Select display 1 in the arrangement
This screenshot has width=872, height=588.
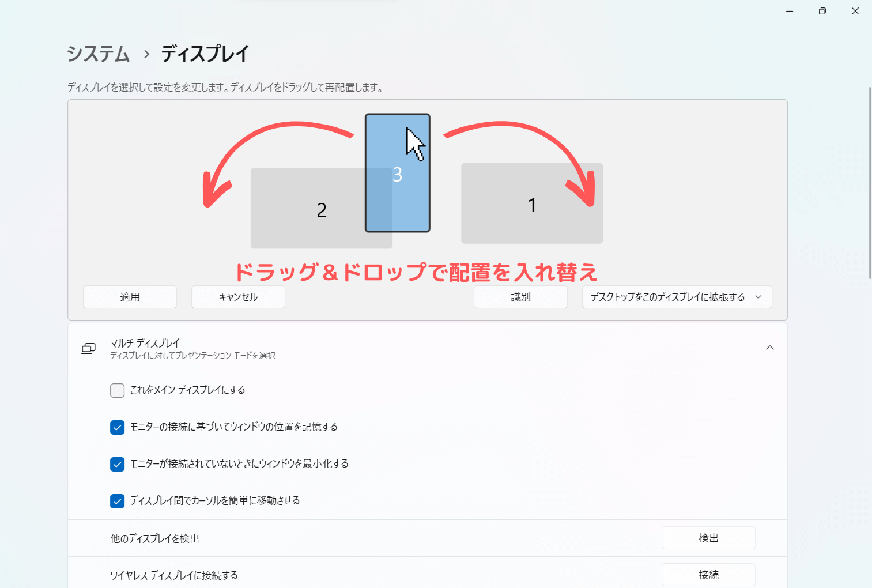coord(531,203)
